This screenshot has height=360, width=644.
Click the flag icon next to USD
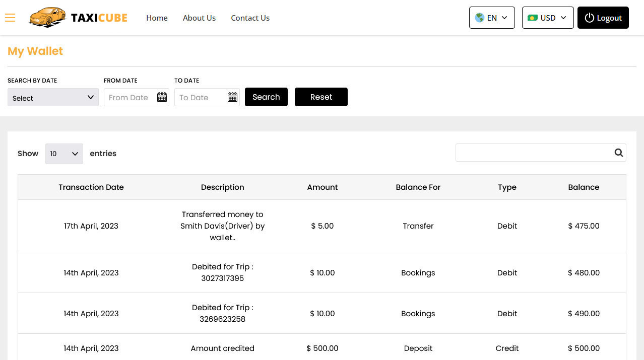coord(533,18)
